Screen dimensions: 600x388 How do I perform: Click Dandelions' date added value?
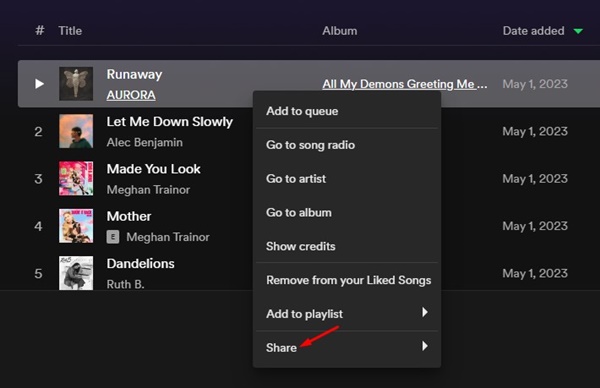coord(535,274)
